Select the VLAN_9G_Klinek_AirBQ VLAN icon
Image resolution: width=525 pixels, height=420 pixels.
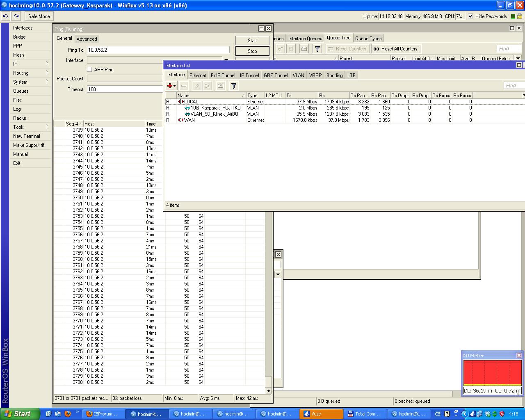point(187,114)
